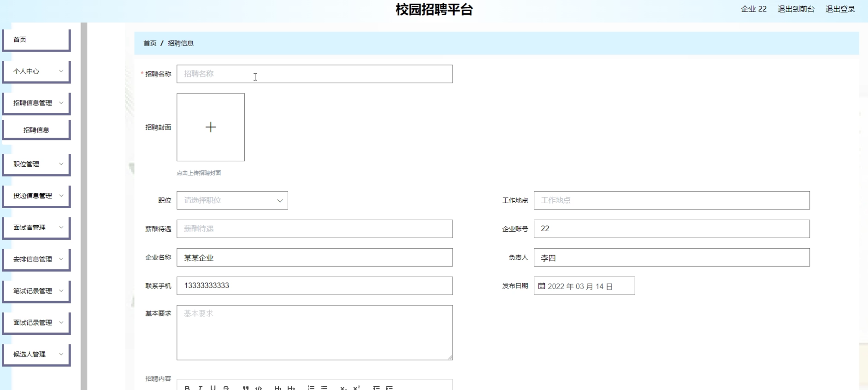868x390 pixels.
Task: Insert blockquote in editor toolbar
Action: click(246, 388)
